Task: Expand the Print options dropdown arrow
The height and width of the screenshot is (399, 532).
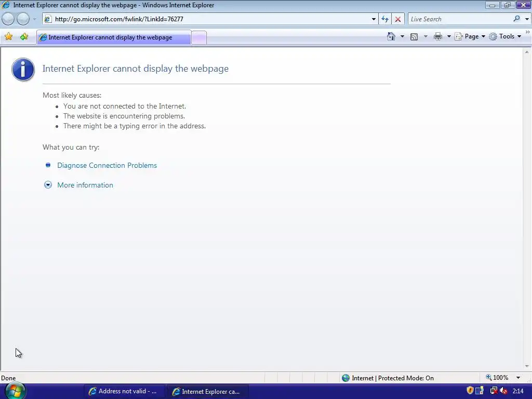Action: 448,36
